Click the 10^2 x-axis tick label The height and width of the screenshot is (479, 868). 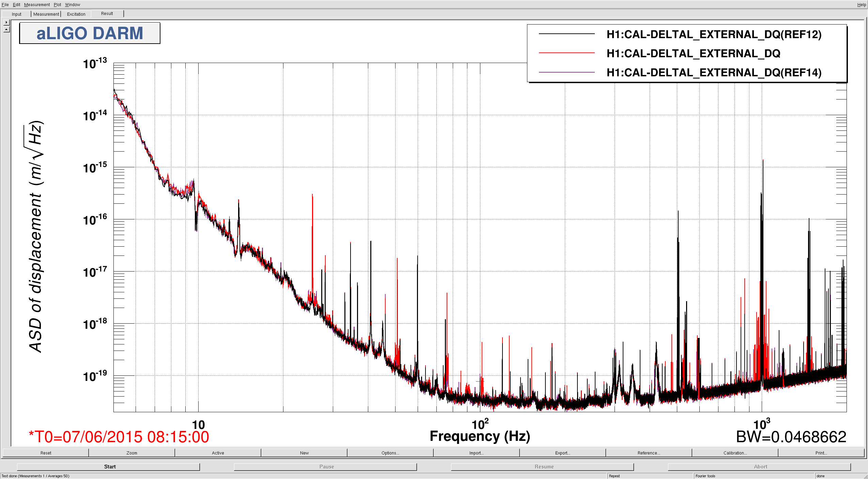tap(480, 424)
